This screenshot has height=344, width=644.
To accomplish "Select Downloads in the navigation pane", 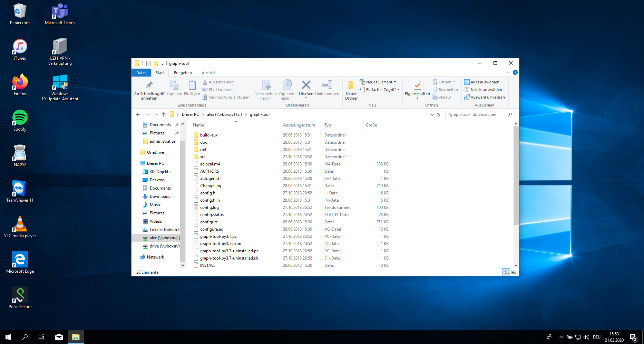I will tap(160, 196).
